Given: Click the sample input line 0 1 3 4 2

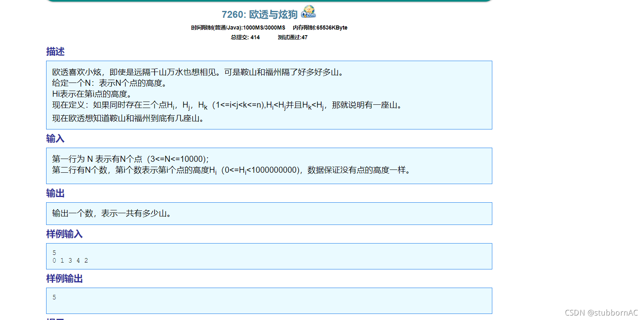Looking at the screenshot, I should click(70, 261).
